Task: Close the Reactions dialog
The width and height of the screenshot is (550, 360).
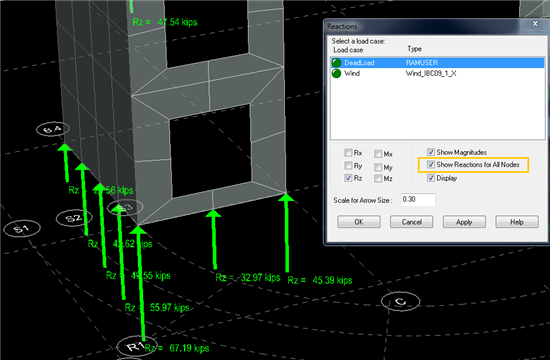Action: pyautogui.click(x=535, y=24)
